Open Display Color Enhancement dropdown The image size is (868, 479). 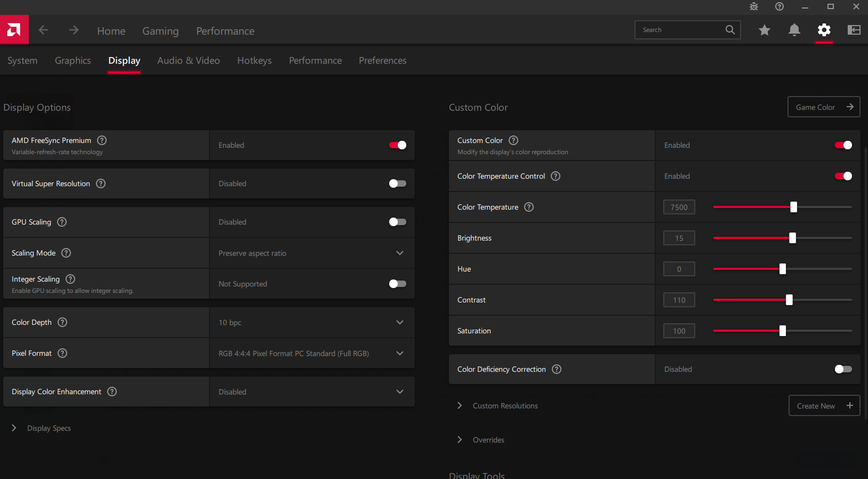312,392
